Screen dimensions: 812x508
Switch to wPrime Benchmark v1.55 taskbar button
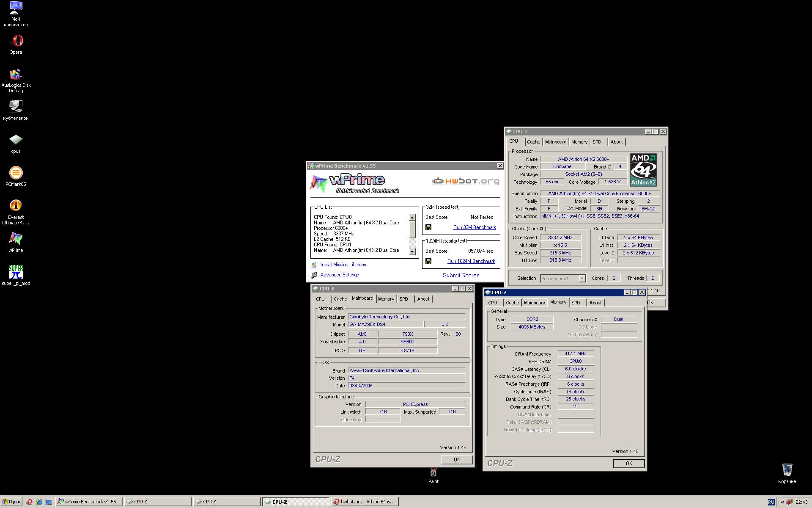(x=90, y=502)
